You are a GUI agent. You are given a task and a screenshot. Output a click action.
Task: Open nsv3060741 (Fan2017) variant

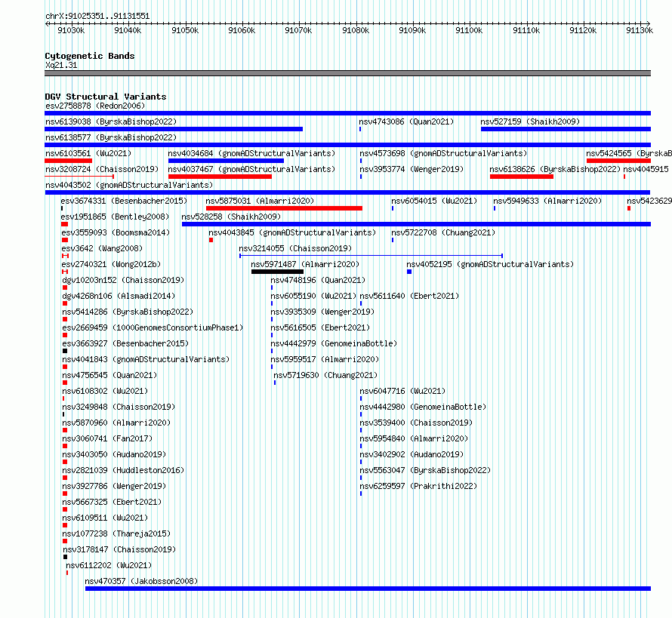[107, 438]
